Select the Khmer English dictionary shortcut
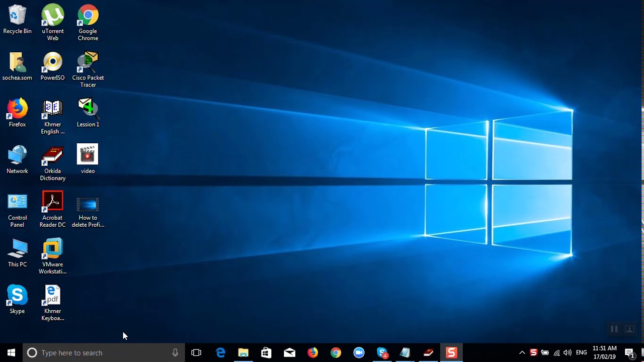This screenshot has width=644, height=362. pyautogui.click(x=52, y=116)
